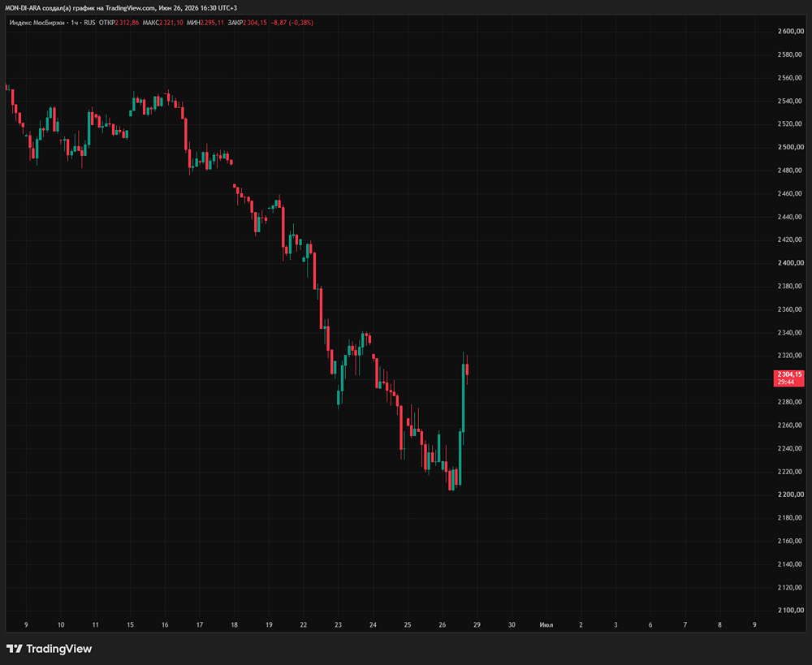Click the 2220,00 price axis label
This screenshot has height=665, width=812.
[x=790, y=472]
